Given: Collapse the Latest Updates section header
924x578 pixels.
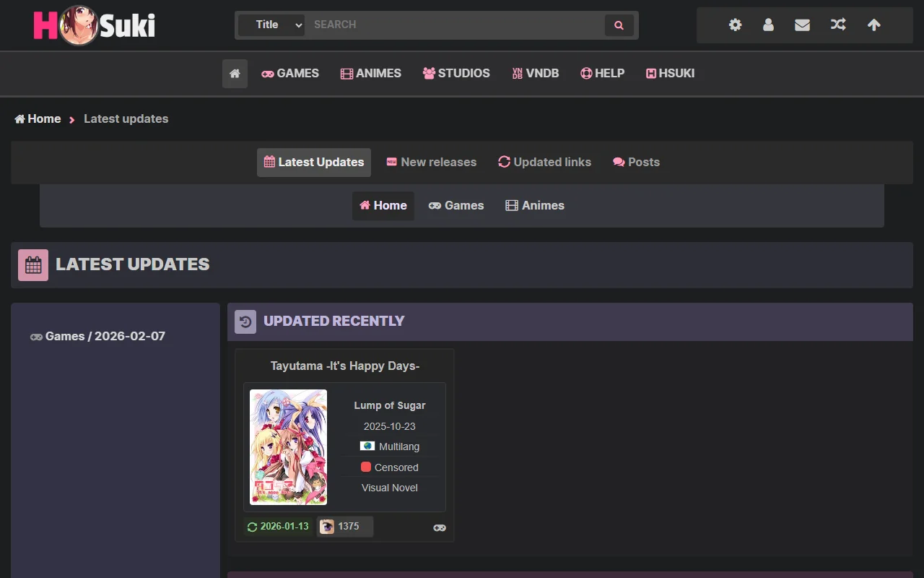Looking at the screenshot, I should (x=132, y=264).
